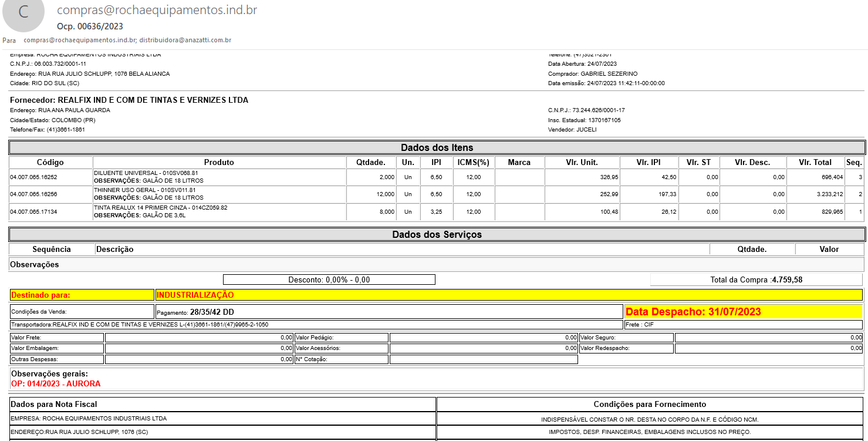Click the Código column header

click(50, 162)
